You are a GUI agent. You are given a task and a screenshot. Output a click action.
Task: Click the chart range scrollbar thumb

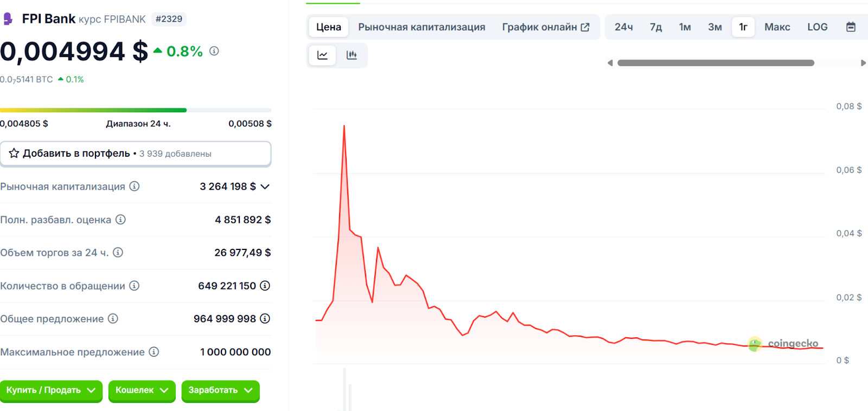pyautogui.click(x=716, y=63)
